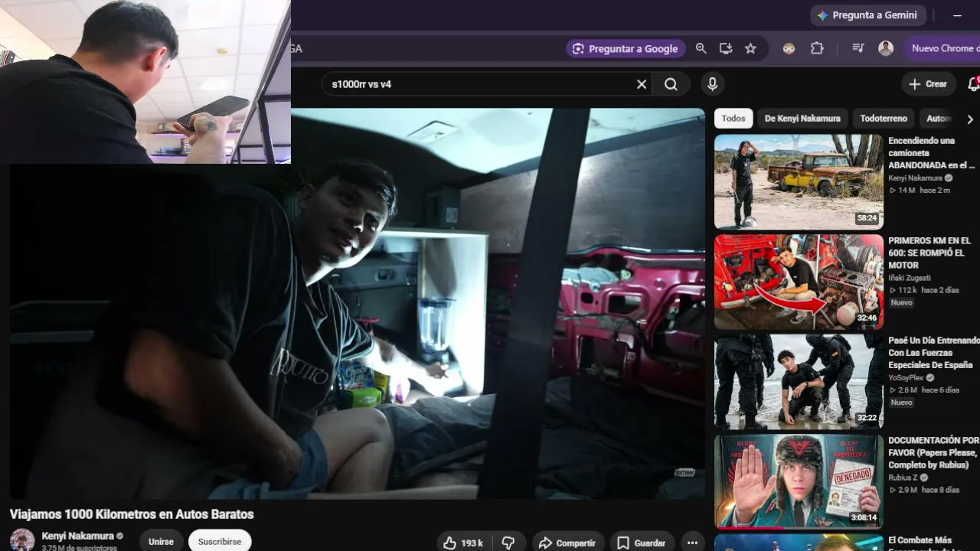Clear the YouTube search text
Screen dimensions: 980x551
[642, 84]
